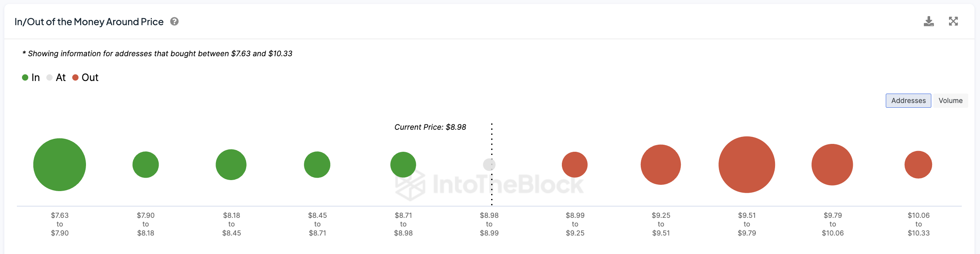Click the help question mark icon
The height and width of the screenshot is (254, 980).
click(x=174, y=22)
